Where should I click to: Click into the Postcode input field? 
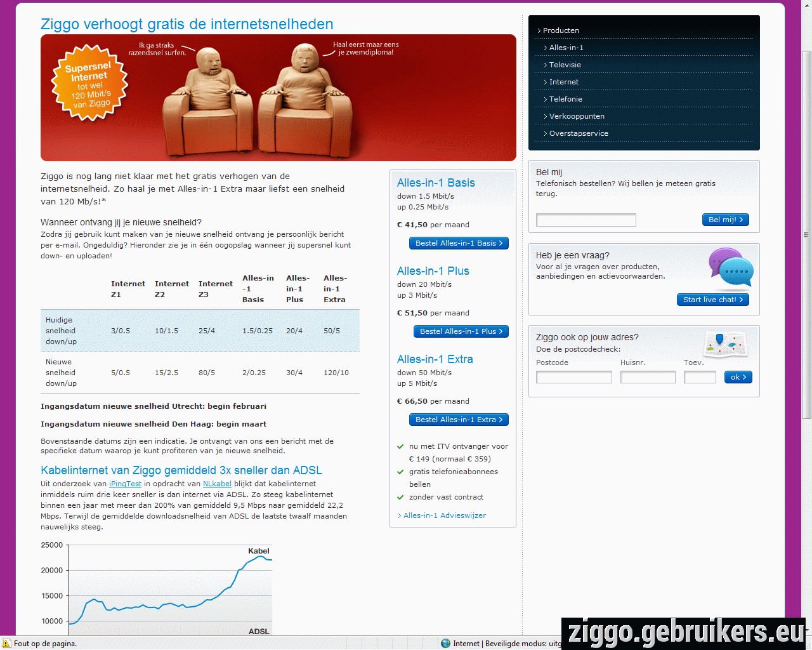click(574, 377)
